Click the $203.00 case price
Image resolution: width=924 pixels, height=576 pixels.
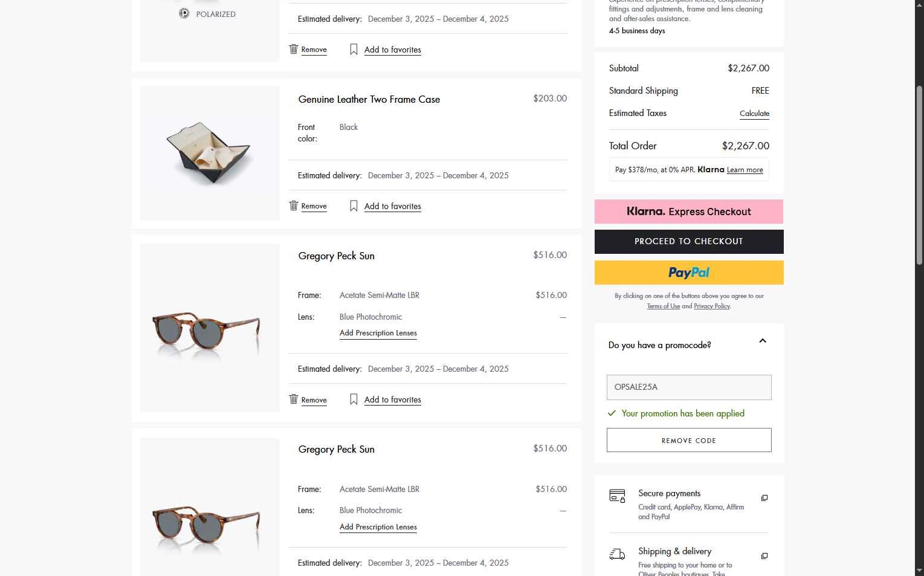(x=550, y=99)
